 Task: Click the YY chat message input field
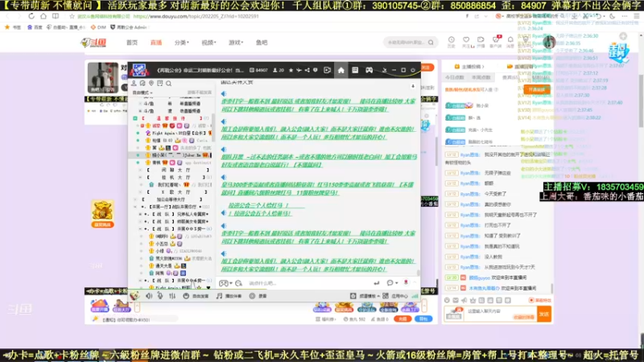coord(308,283)
